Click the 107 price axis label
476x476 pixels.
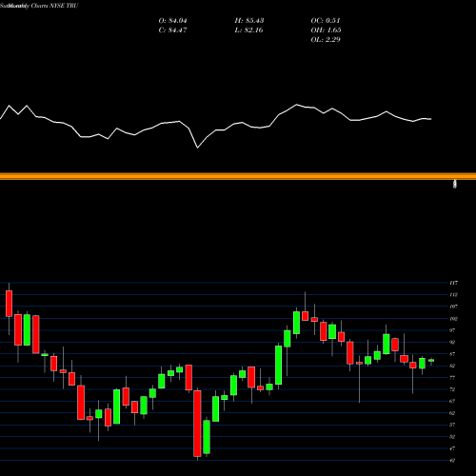tap(453, 307)
